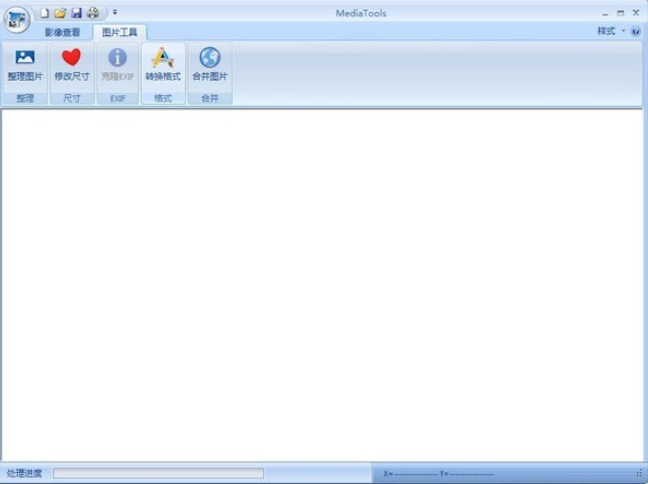648x484 pixels.
Task: Click the 合并 group label
Action: pyautogui.click(x=210, y=98)
